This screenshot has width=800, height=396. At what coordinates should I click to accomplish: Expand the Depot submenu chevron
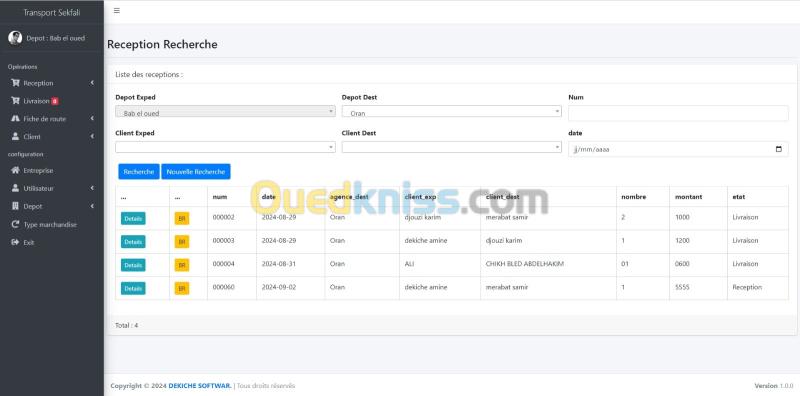92,206
